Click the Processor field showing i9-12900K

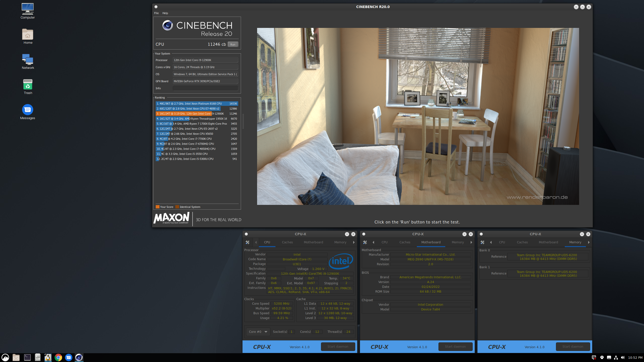[x=205, y=60]
